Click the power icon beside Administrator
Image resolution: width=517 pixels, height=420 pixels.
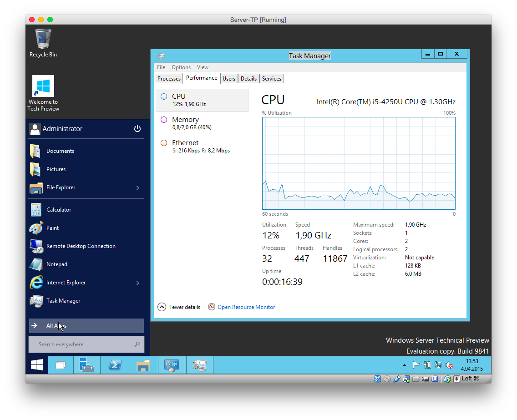pyautogui.click(x=137, y=129)
